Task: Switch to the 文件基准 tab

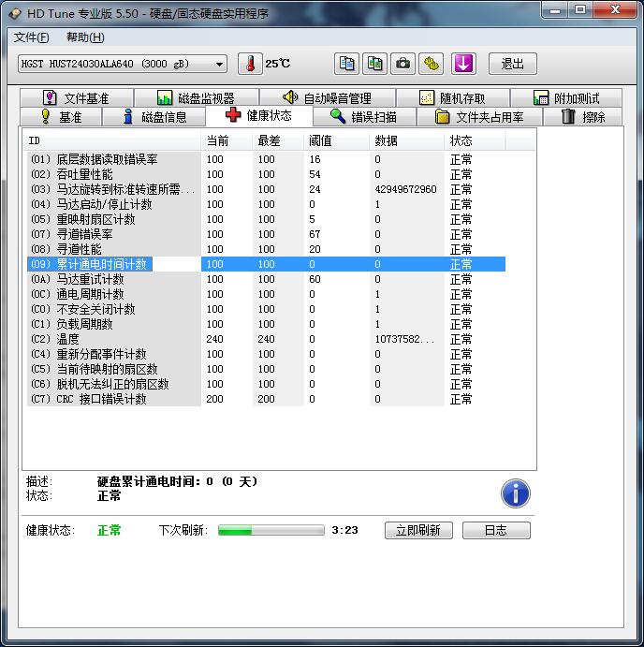Action: click(77, 98)
